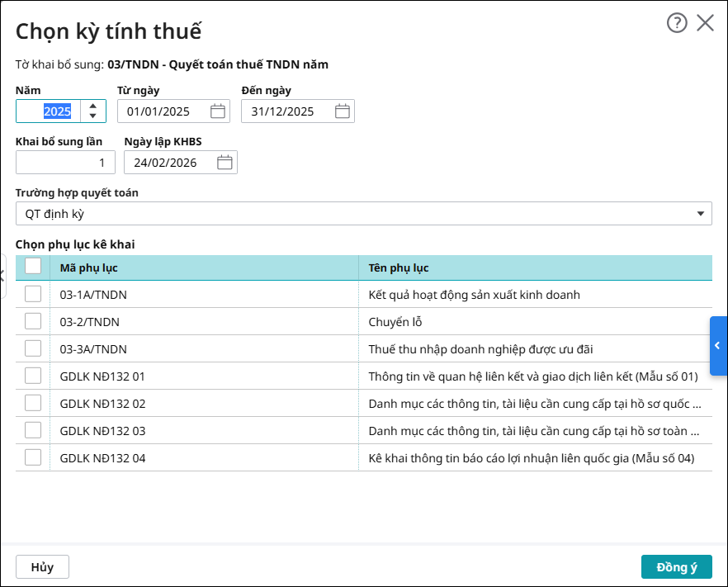Screen dimensions: 728x587
Task: Click the Mã phụ lục column header
Action: pyautogui.click(x=203, y=267)
